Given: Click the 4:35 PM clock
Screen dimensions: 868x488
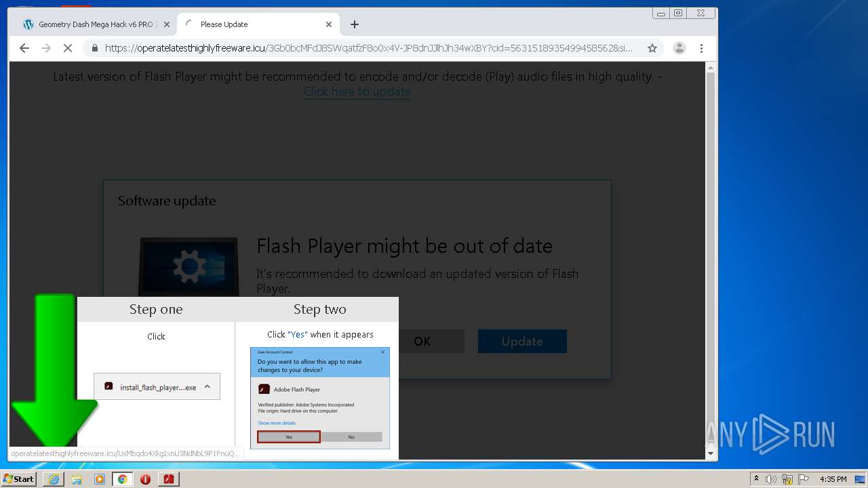Looking at the screenshot, I should (833, 479).
